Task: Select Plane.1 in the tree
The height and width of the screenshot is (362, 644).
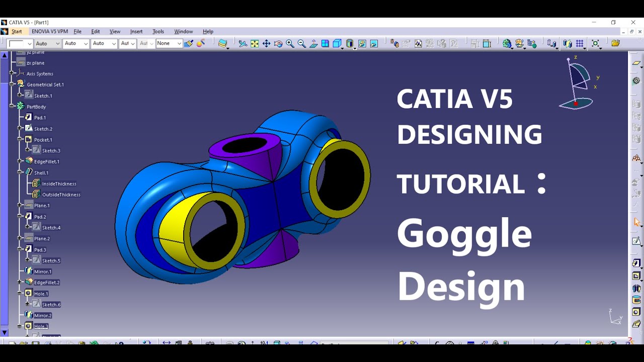Action: click(42, 206)
